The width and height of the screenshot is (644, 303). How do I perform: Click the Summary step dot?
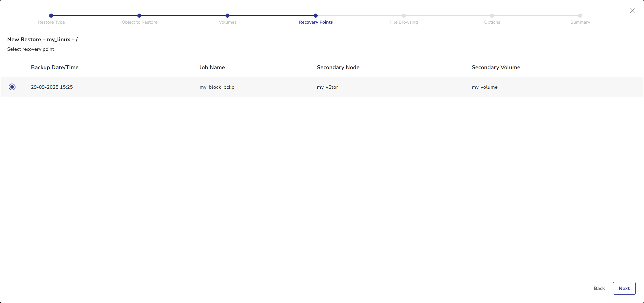580,15
